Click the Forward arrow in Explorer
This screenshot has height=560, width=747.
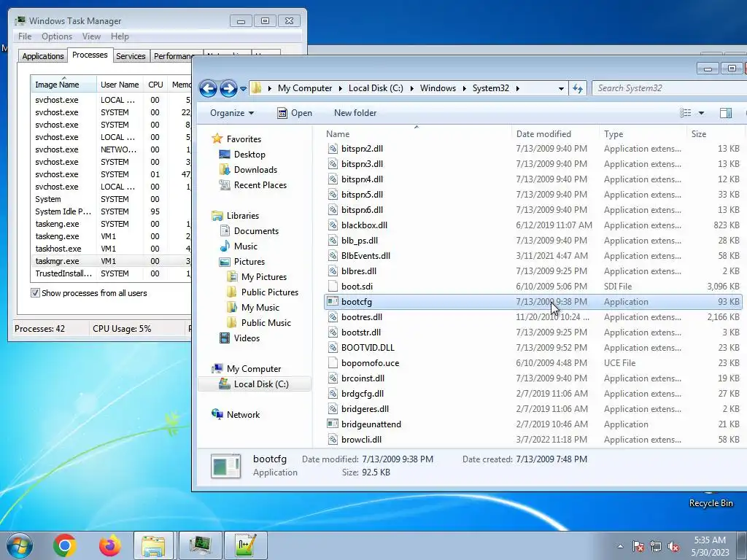click(228, 88)
